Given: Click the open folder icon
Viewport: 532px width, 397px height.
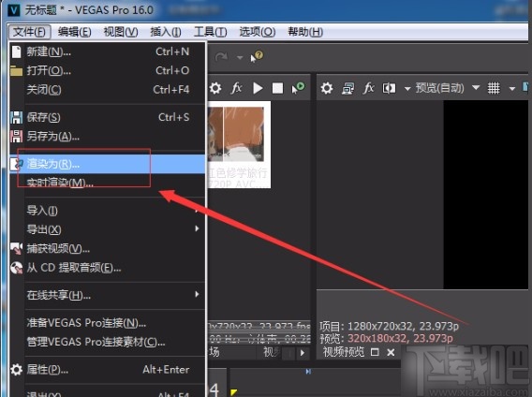Looking at the screenshot, I should [x=16, y=71].
